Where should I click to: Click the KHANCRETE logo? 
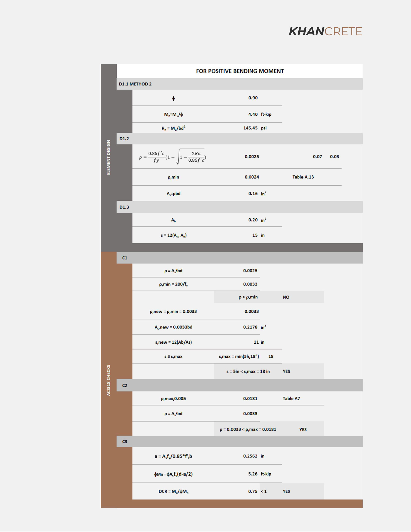[325, 32]
